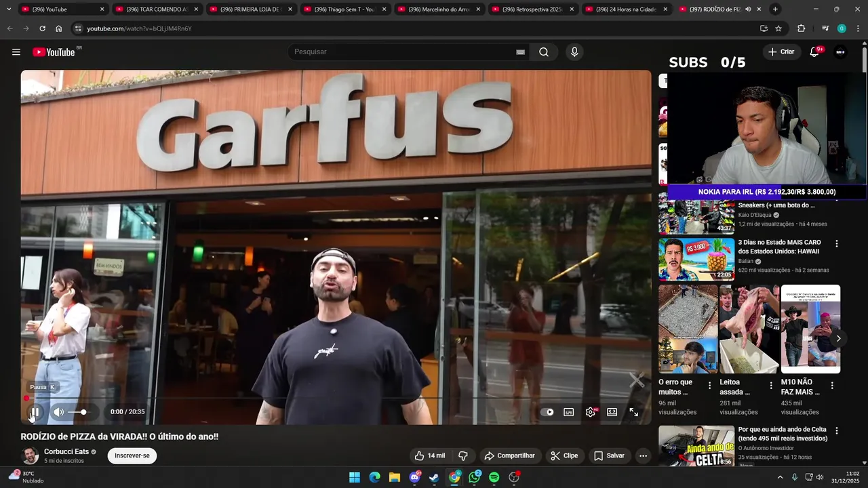Open a new browser tab
The height and width of the screenshot is (488, 868).
pos(775,9)
